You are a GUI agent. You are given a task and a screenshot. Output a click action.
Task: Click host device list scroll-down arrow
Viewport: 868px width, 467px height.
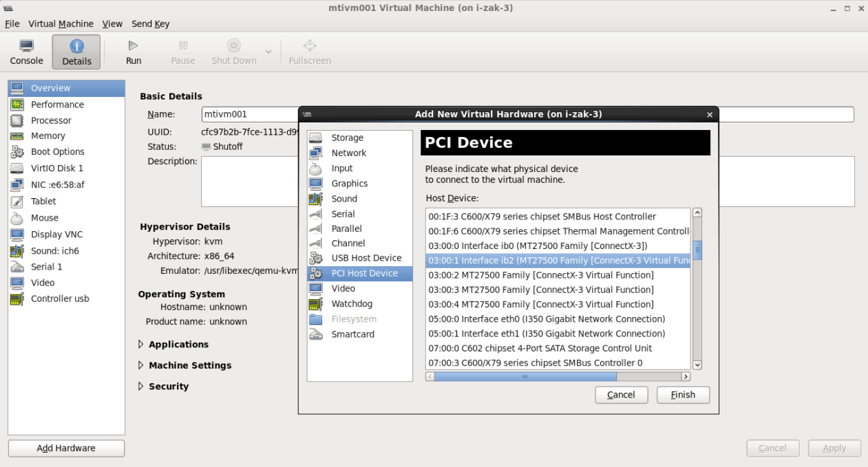coord(697,365)
